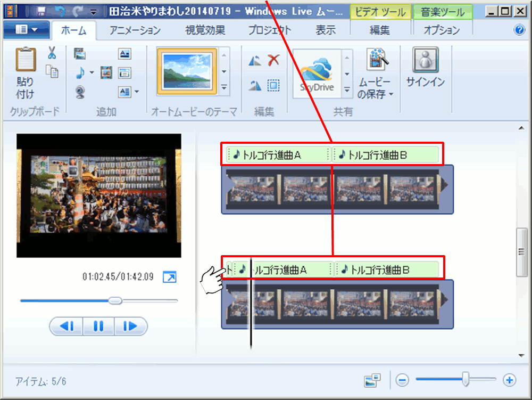Click the red X Remove icon
This screenshot has height=400, width=532.
coord(273,60)
